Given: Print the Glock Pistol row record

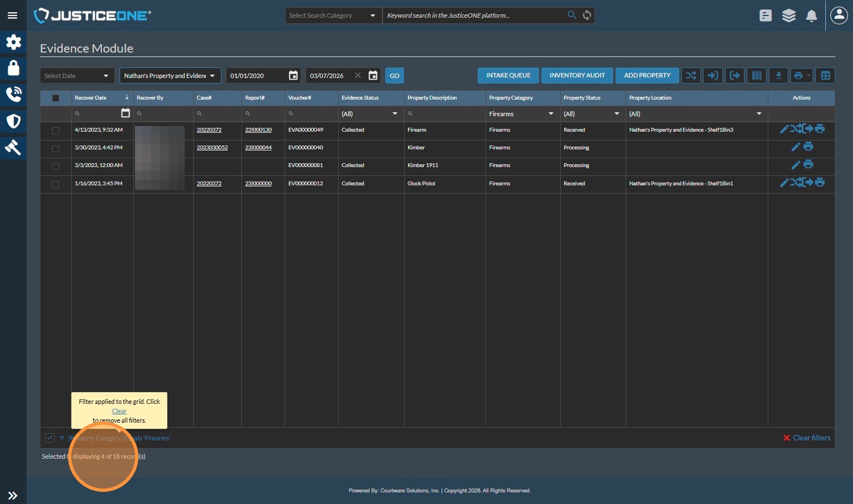Looking at the screenshot, I should 820,183.
